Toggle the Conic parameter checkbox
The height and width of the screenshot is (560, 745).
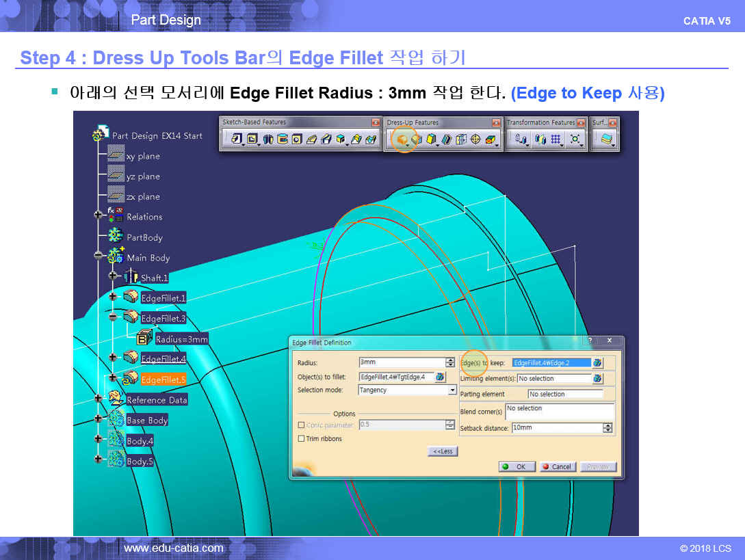point(302,425)
